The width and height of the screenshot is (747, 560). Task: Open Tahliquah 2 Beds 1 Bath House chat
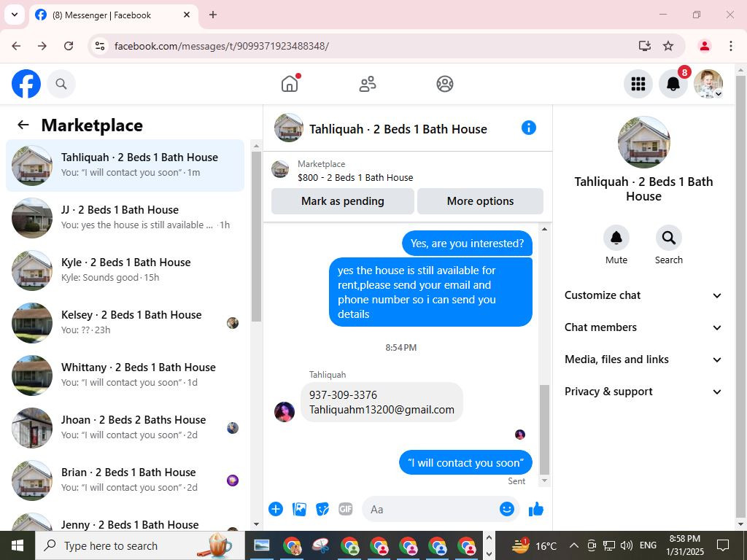tap(125, 166)
